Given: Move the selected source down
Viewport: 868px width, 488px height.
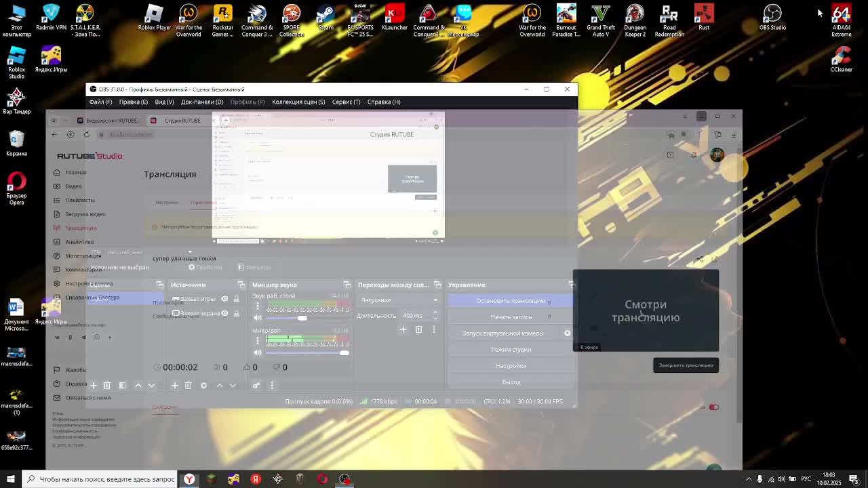Looking at the screenshot, I should click(233, 385).
